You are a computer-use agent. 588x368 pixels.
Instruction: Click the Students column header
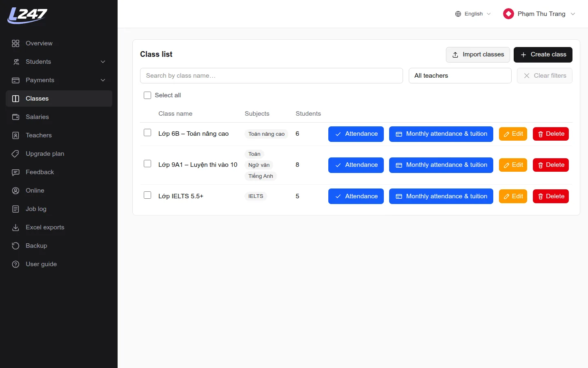pos(308,114)
